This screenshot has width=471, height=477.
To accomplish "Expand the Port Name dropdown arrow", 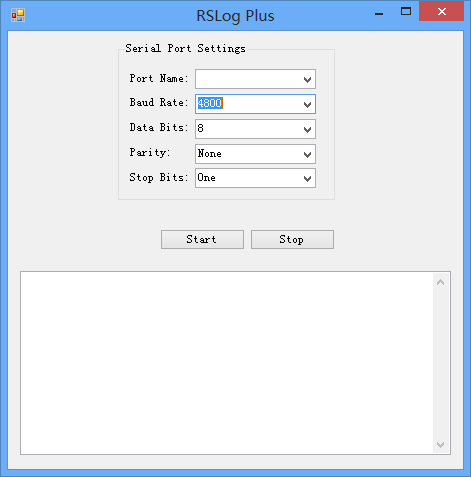I will coord(307,79).
